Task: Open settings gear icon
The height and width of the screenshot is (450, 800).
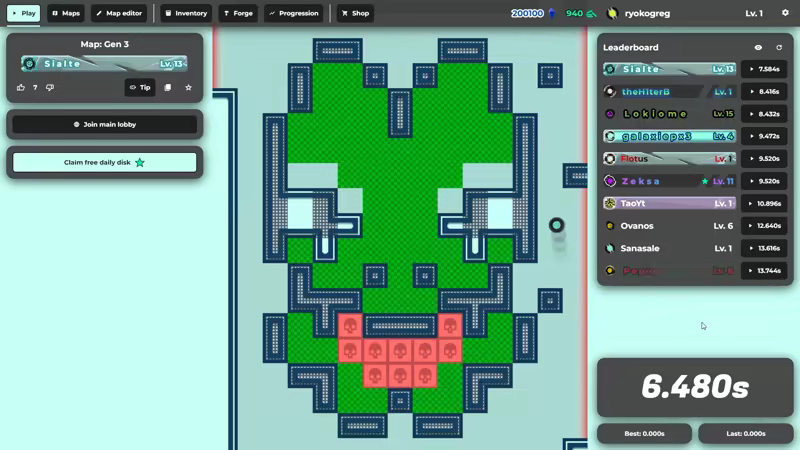Action: pyautogui.click(x=785, y=13)
